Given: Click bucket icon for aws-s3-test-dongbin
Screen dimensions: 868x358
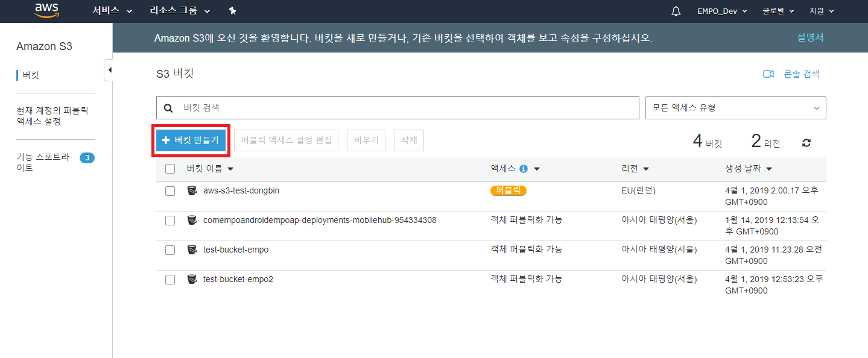Looking at the screenshot, I should tap(192, 190).
